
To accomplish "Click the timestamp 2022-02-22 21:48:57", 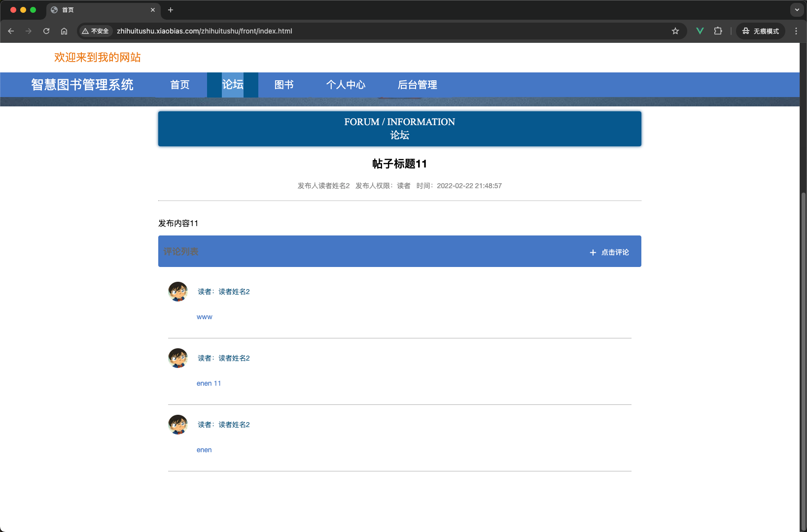I will pyautogui.click(x=469, y=186).
